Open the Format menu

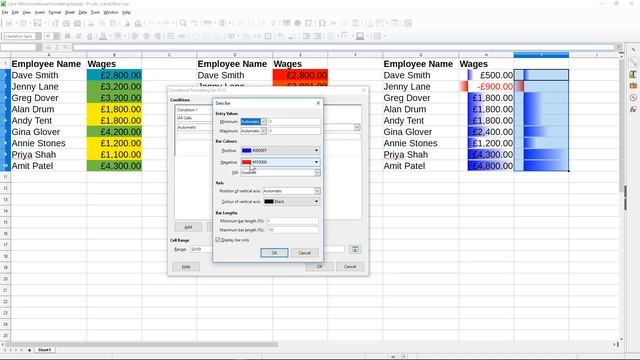tap(55, 13)
